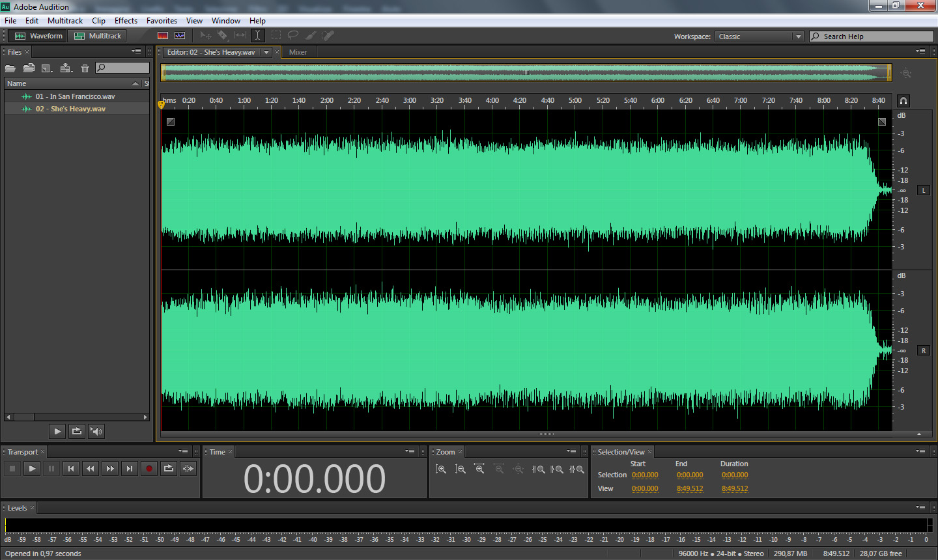Open the Edit menu
This screenshot has height=560, width=938.
point(32,21)
